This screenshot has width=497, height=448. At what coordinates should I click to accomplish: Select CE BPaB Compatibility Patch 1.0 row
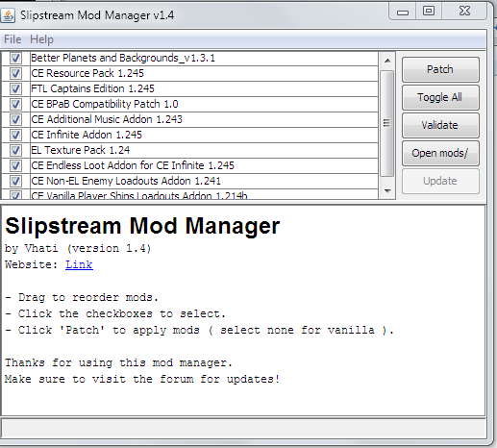204,104
